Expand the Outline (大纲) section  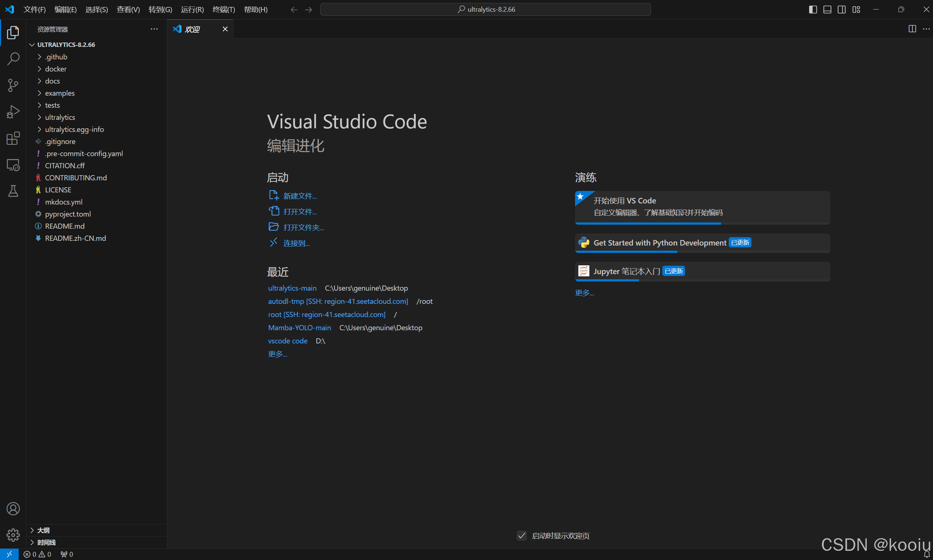[43, 530]
